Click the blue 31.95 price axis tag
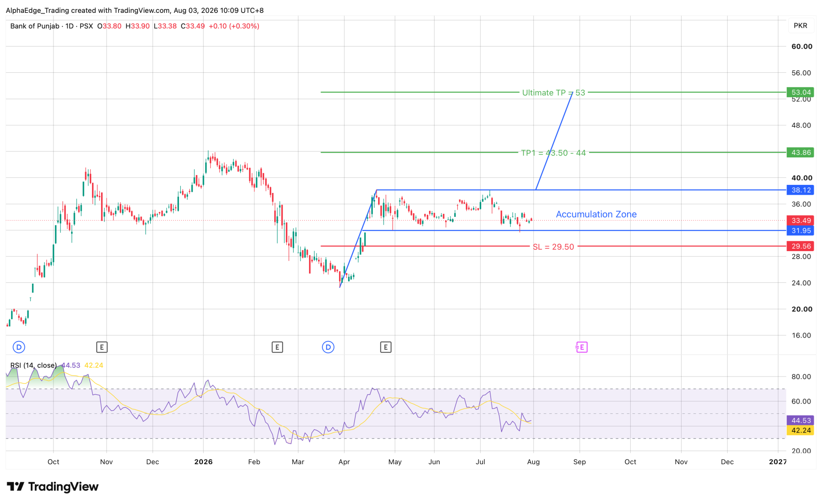The height and width of the screenshot is (504, 822). coord(800,231)
